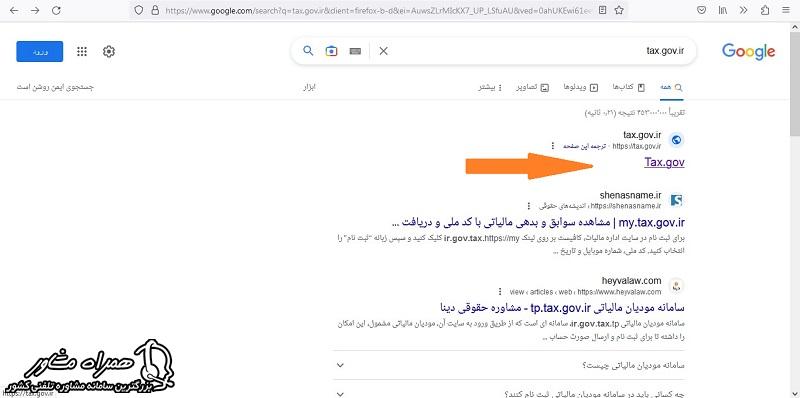Click the heyvalaw.com site favicon

tap(677, 286)
